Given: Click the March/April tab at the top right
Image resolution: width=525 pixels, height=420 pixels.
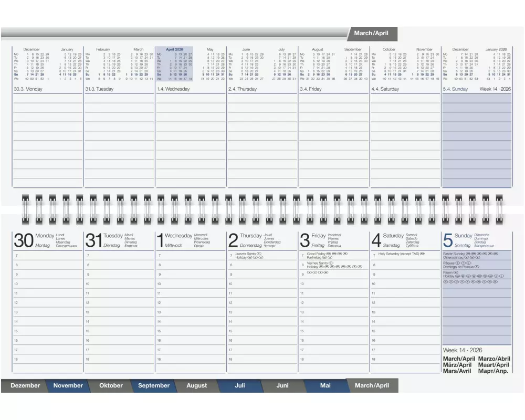Looking at the screenshot, I should click(x=372, y=33).
